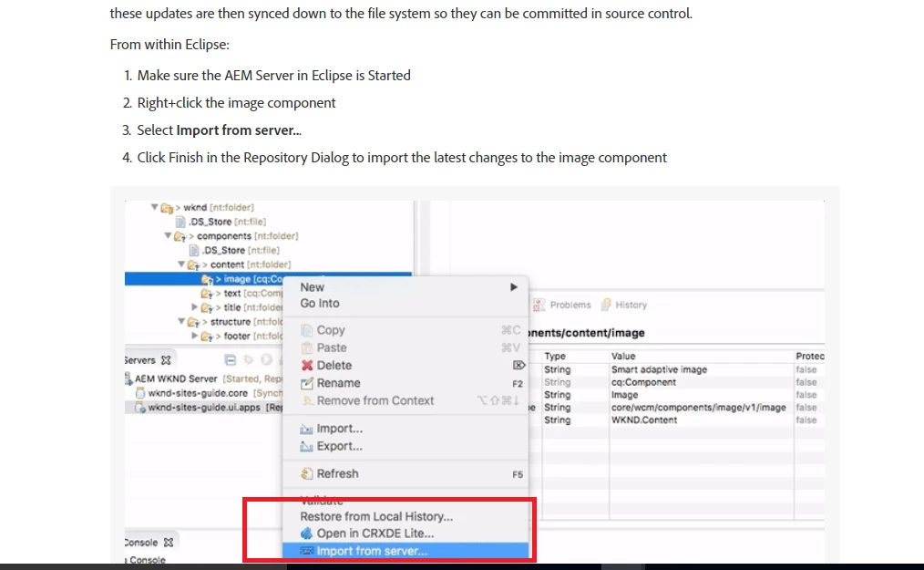Click the Refresh icon in context menu

[x=306, y=474]
